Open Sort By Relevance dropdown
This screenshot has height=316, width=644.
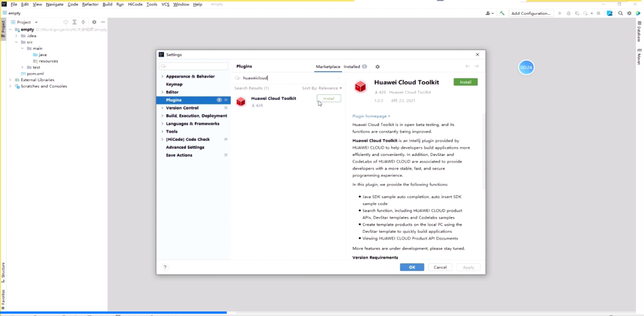click(322, 88)
